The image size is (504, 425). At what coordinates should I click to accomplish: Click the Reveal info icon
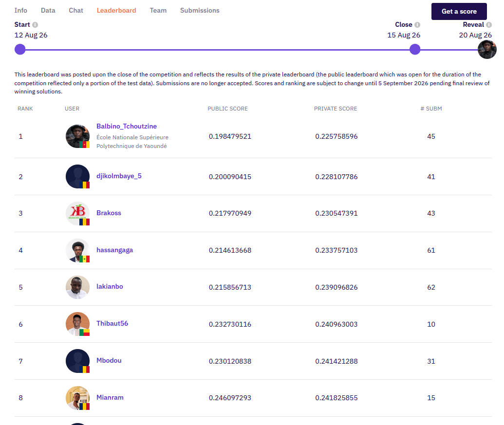489,25
